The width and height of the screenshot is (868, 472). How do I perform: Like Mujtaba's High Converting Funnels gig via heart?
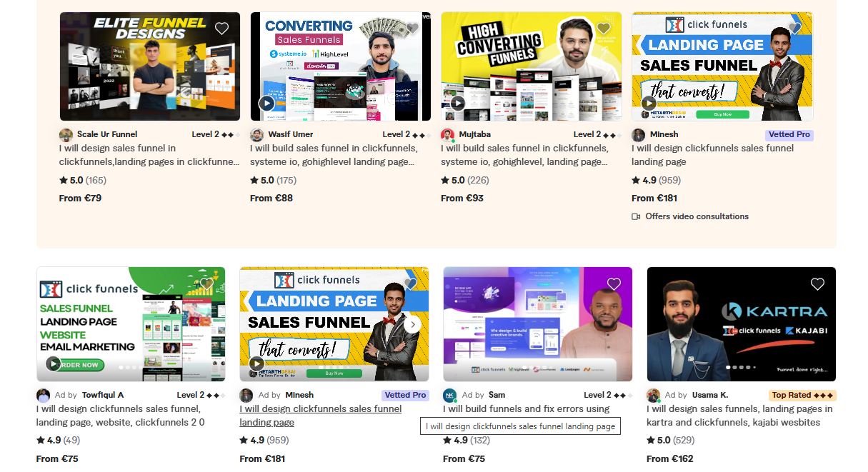[603, 29]
